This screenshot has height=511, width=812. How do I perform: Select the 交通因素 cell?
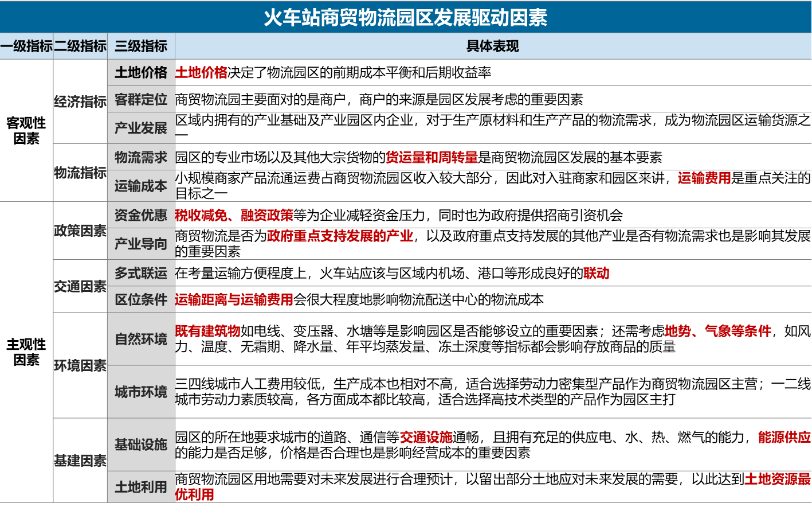(80, 286)
